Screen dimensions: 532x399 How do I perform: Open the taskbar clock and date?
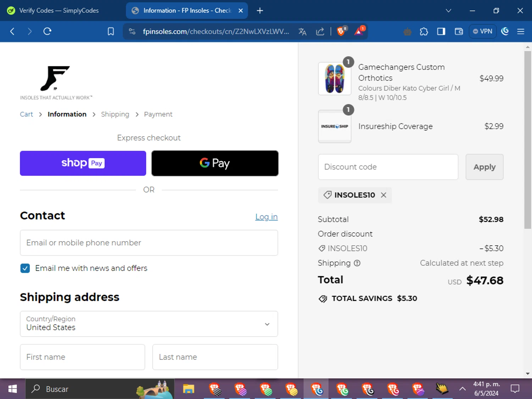pos(486,389)
